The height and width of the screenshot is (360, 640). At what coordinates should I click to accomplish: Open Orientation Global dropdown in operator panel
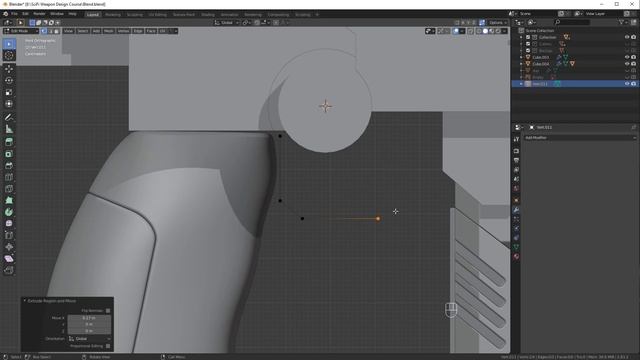[89, 339]
